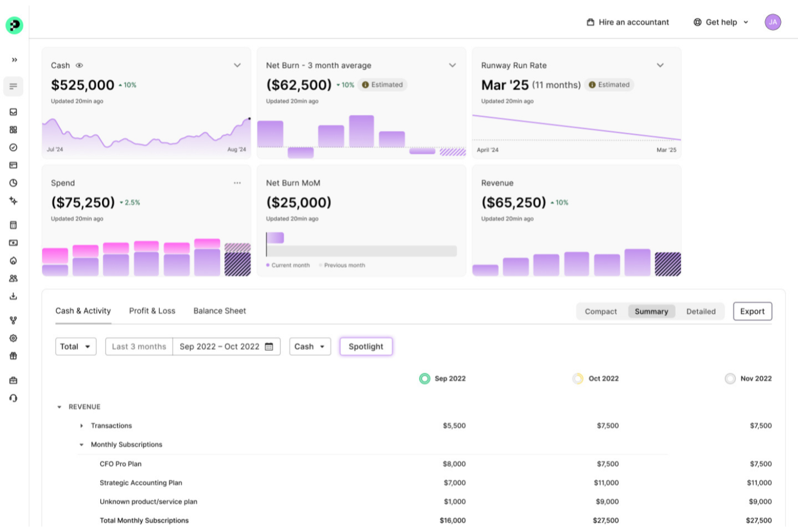This screenshot has width=798, height=532.
Task: Expand the sidebar with double-chevron icon
Action: 14,60
